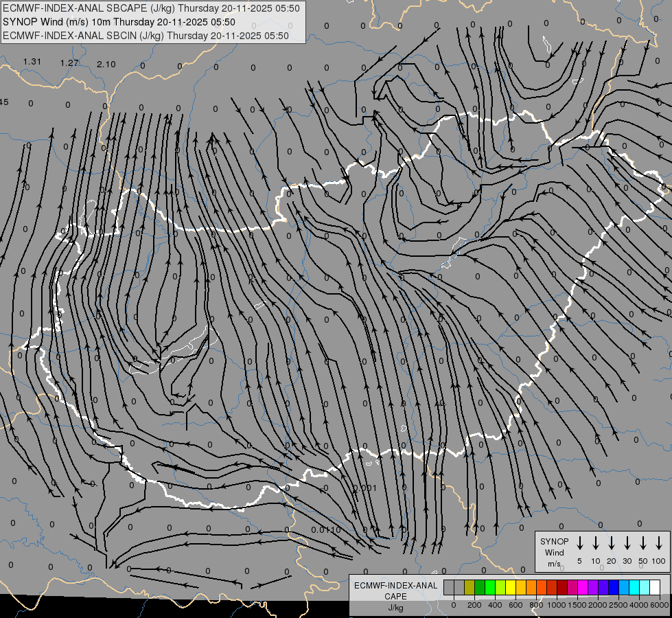Click the 2.10 value on the map

[x=106, y=65]
